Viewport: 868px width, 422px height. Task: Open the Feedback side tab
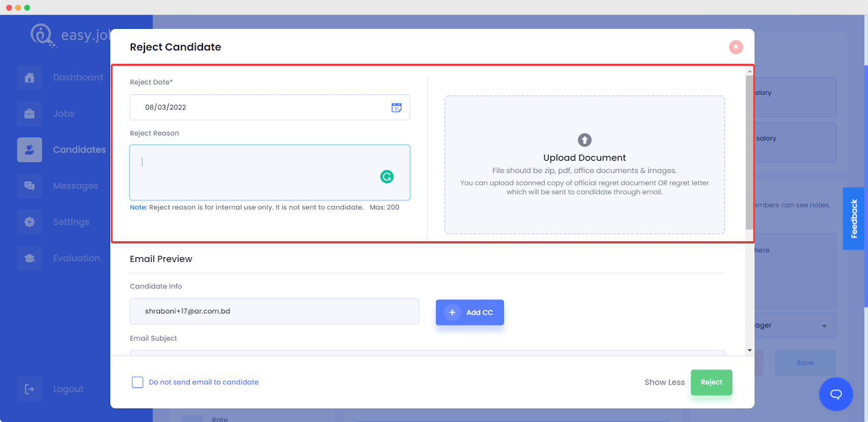854,219
